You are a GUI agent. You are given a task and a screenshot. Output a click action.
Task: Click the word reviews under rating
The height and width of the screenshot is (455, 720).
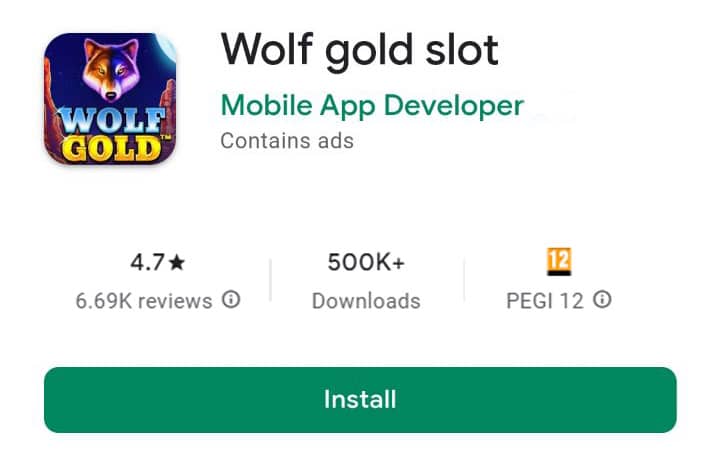tap(175, 302)
